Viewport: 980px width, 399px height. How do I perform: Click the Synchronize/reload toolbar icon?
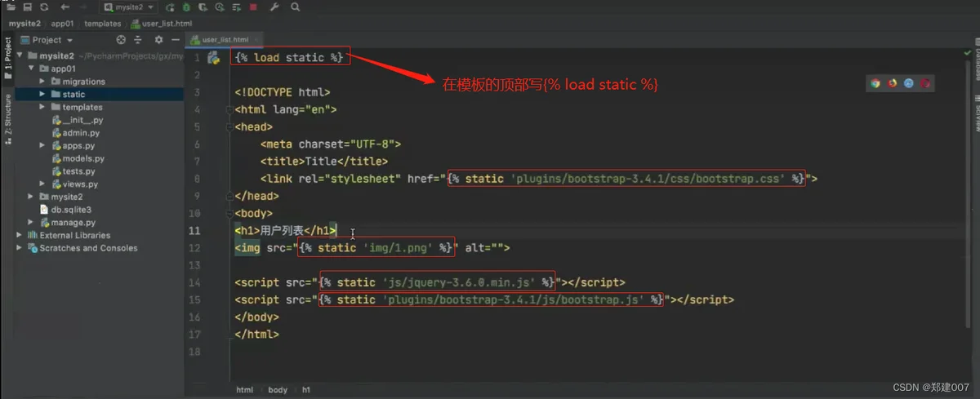click(x=44, y=7)
